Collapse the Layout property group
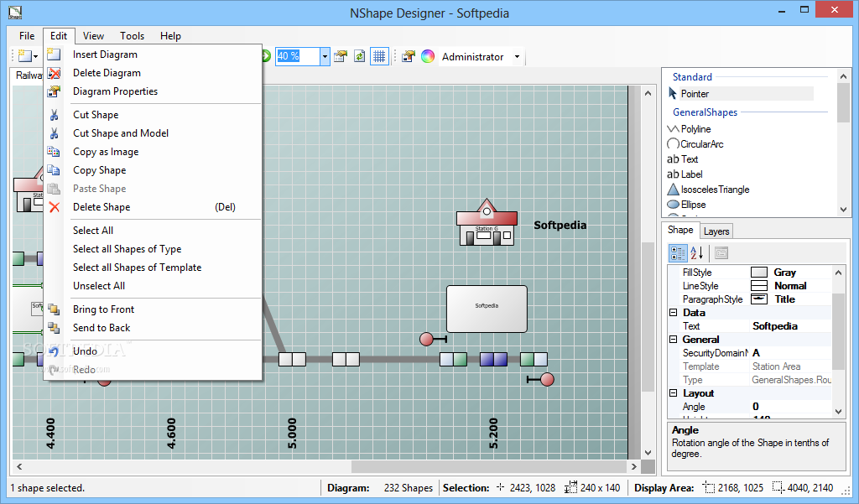Screen dimensions: 859x504 [x=674, y=393]
